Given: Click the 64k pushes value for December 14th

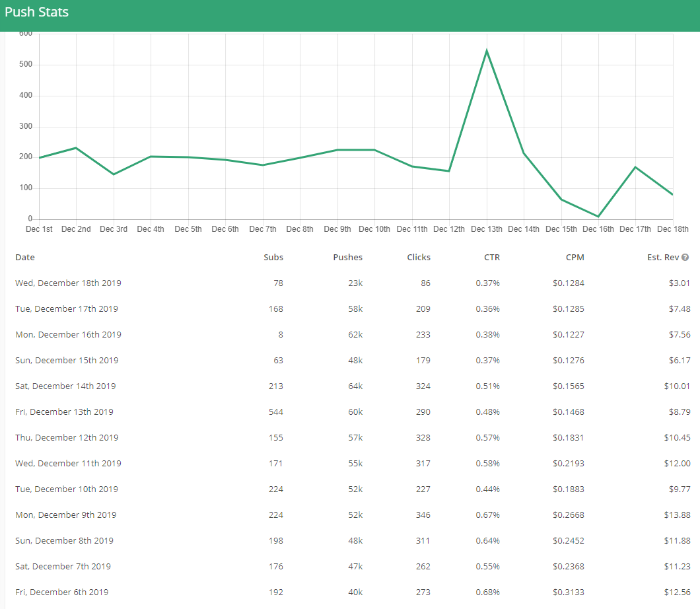Looking at the screenshot, I should pyautogui.click(x=355, y=386).
